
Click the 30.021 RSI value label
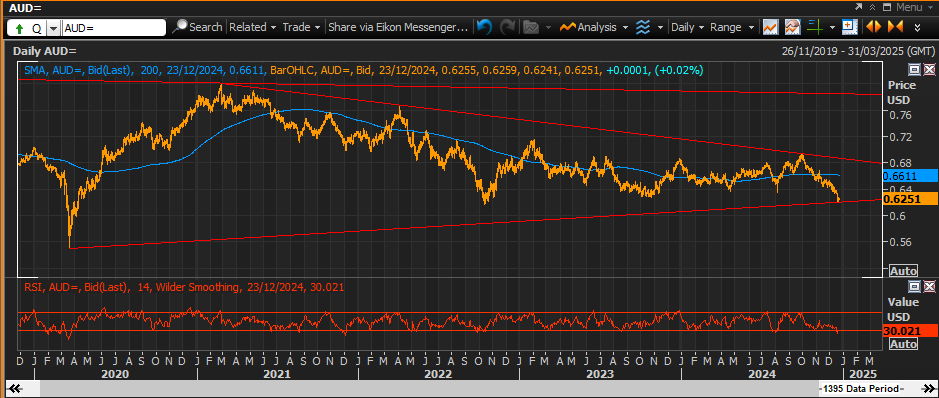[910, 330]
